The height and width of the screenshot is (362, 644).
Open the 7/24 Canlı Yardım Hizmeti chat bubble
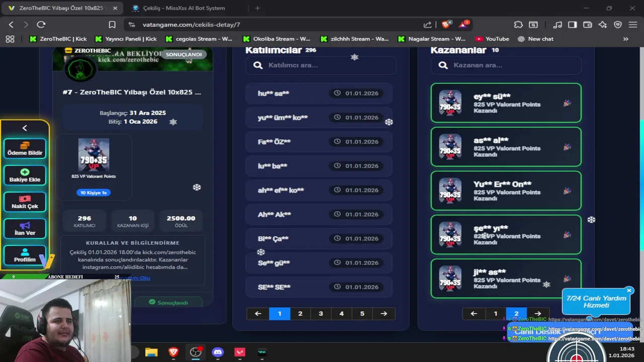click(596, 302)
